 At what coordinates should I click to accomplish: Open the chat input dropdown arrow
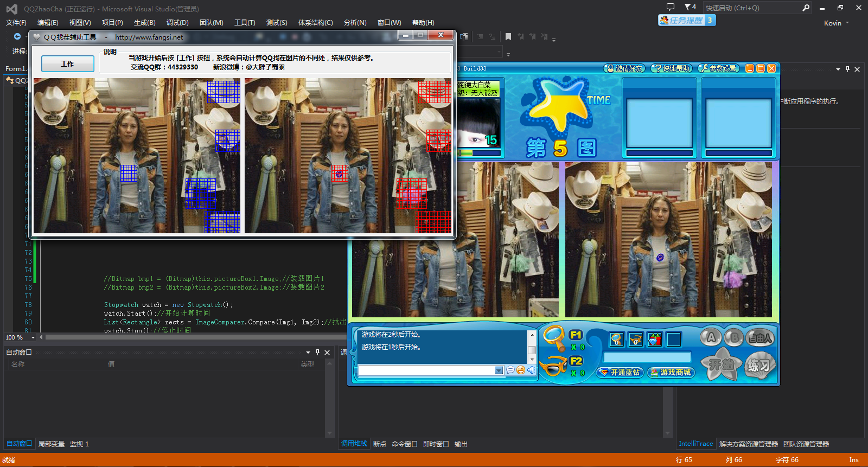point(499,370)
